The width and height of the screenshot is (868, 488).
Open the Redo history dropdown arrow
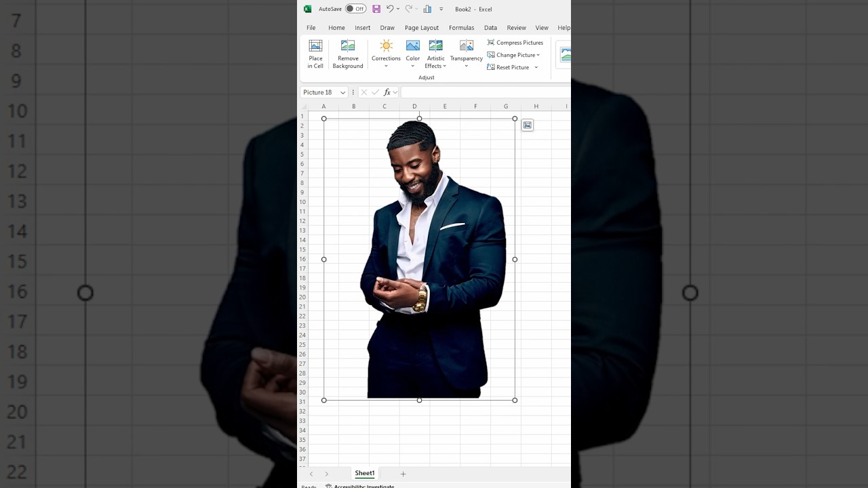coord(416,9)
